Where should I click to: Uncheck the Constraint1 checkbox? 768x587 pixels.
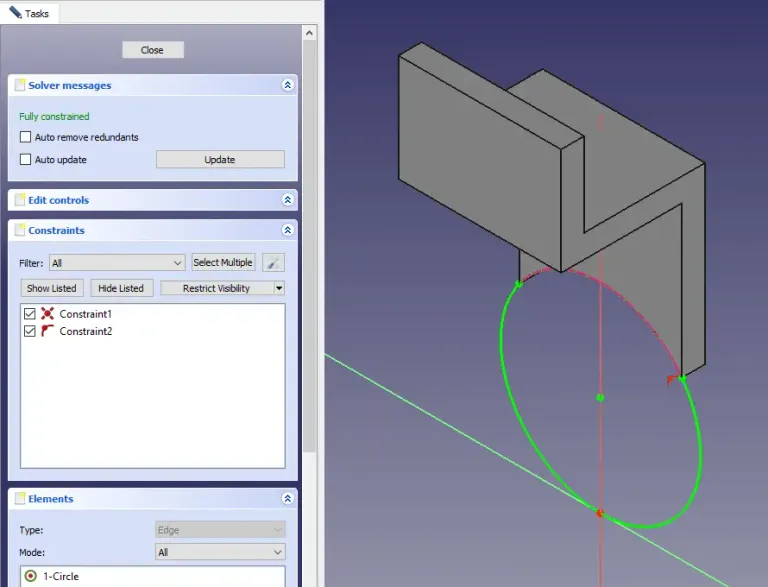pyautogui.click(x=29, y=314)
